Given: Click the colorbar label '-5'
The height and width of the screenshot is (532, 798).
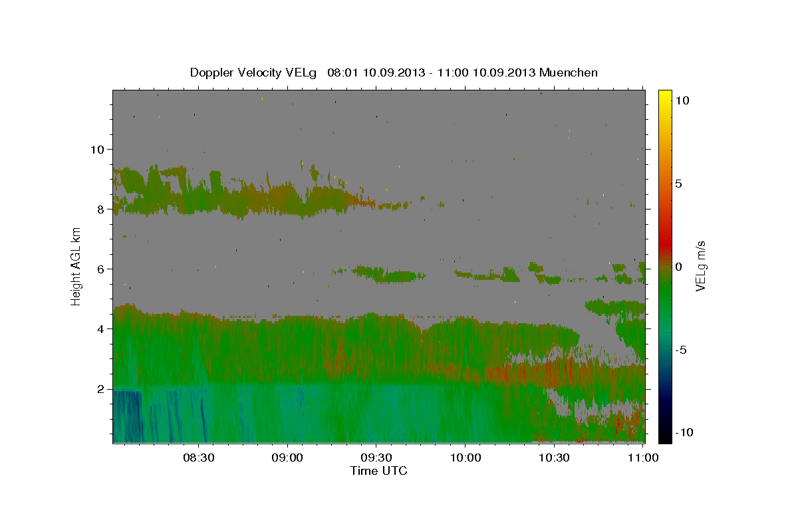Looking at the screenshot, I should pyautogui.click(x=680, y=350).
